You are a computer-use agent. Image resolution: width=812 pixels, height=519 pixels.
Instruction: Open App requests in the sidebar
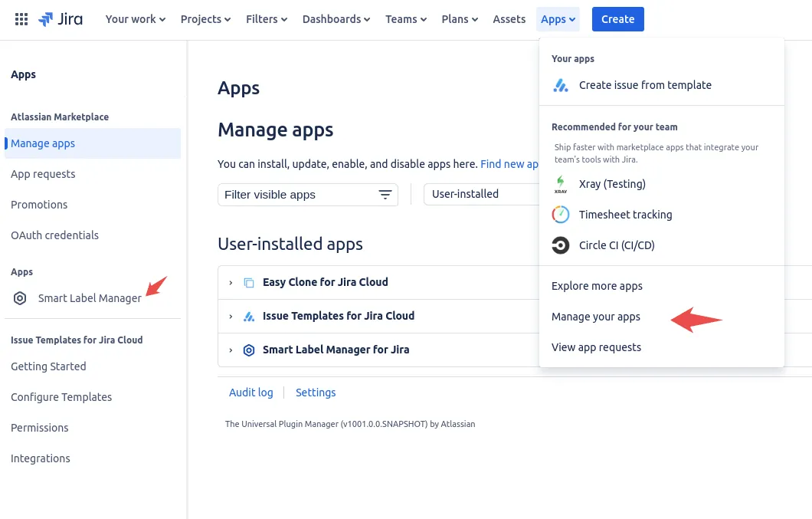tap(43, 174)
